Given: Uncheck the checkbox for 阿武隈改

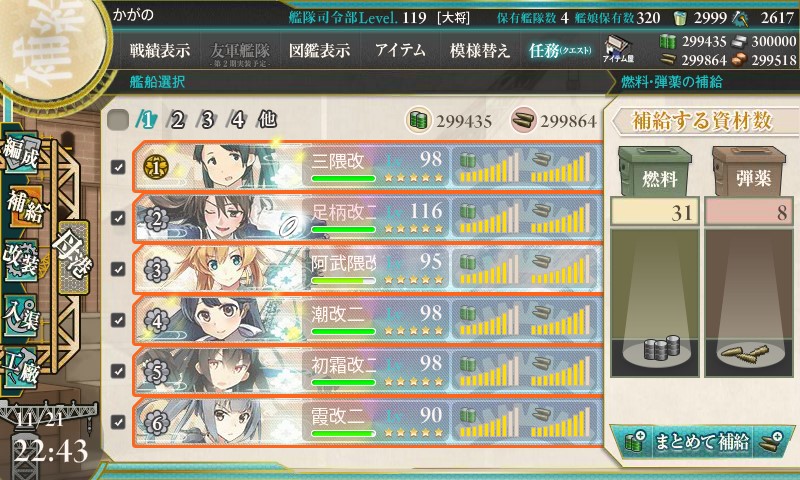Looking at the screenshot, I should point(118,269).
